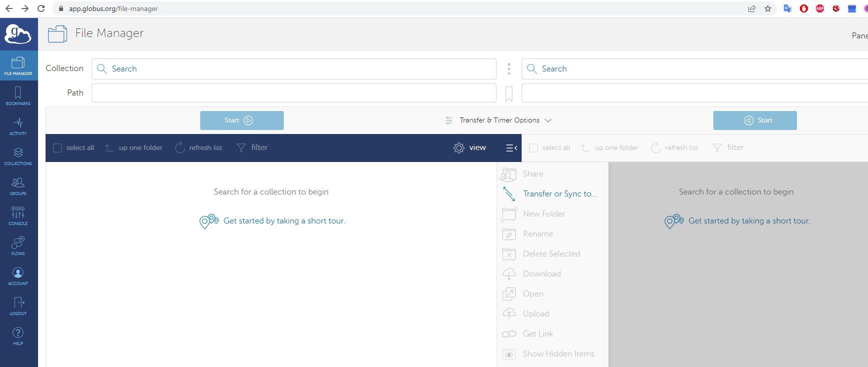868x367 pixels.
Task: Open File Manager in the sidebar
Action: pyautogui.click(x=18, y=65)
